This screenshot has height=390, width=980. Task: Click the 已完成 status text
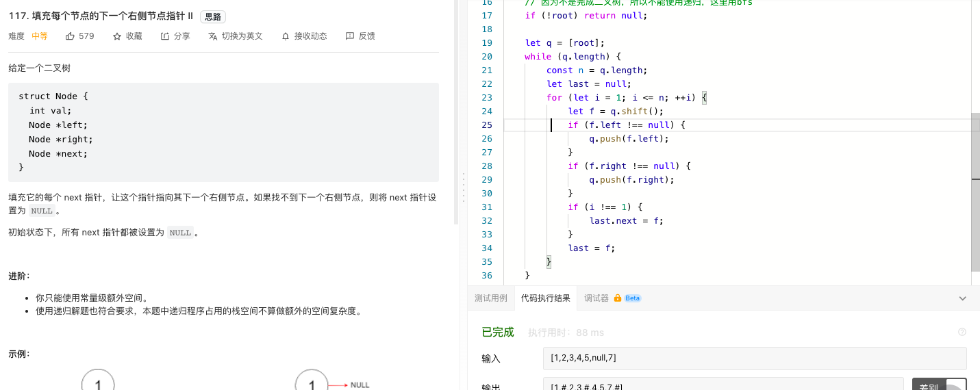click(498, 332)
